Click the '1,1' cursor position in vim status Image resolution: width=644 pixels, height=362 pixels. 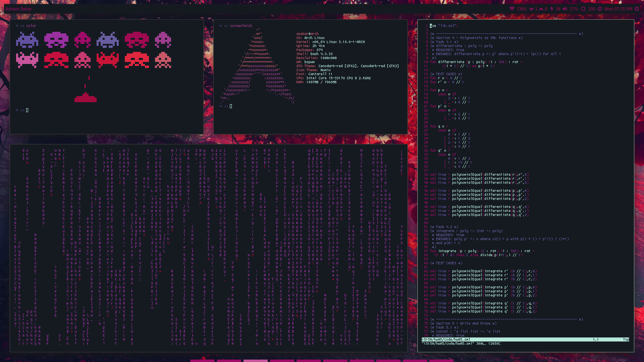coord(595,339)
